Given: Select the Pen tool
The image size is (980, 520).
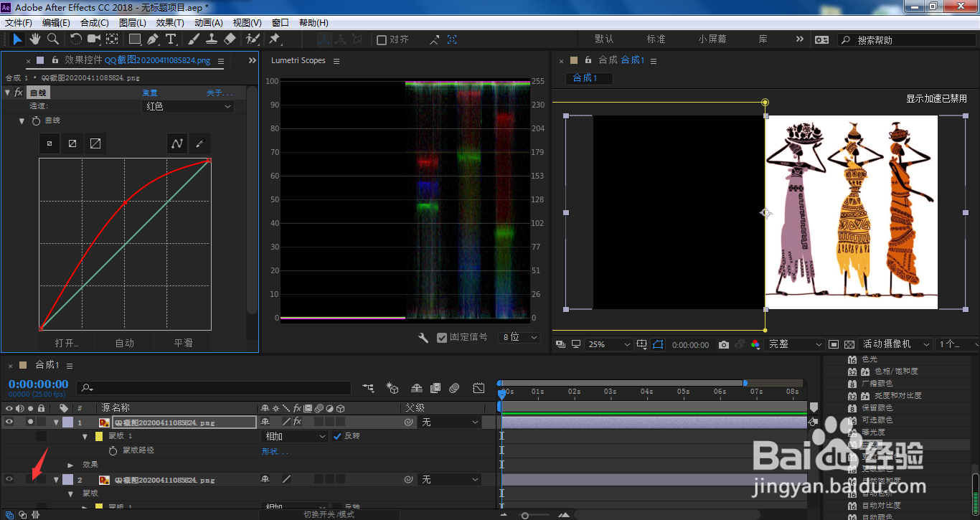Looking at the screenshot, I should click(153, 39).
